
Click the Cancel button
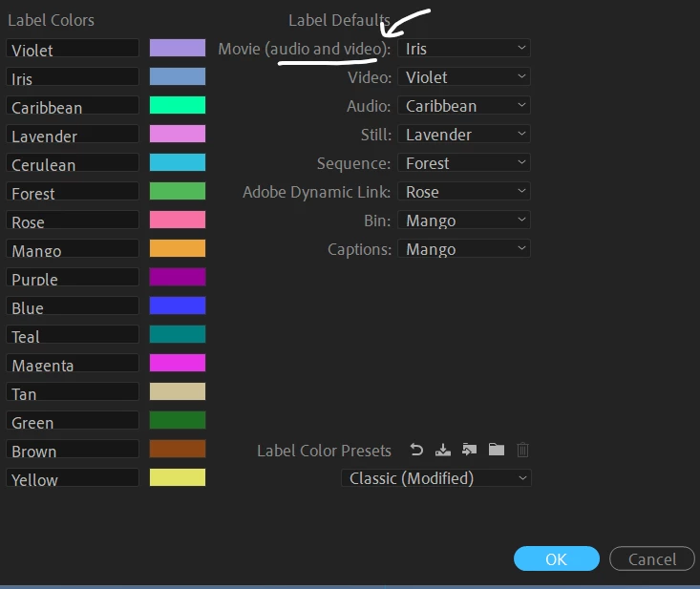(x=652, y=558)
